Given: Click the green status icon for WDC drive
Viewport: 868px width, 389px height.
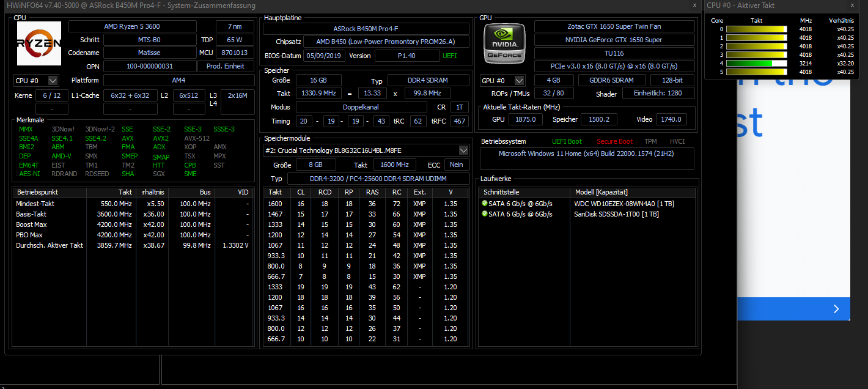Looking at the screenshot, I should click(485, 204).
